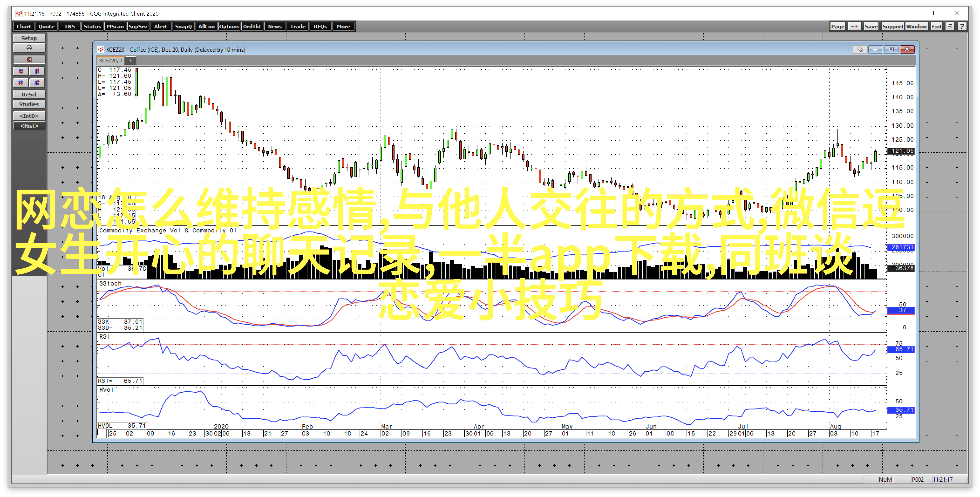
Task: Click the link chain icon in chart titlebar
Action: pos(860,49)
